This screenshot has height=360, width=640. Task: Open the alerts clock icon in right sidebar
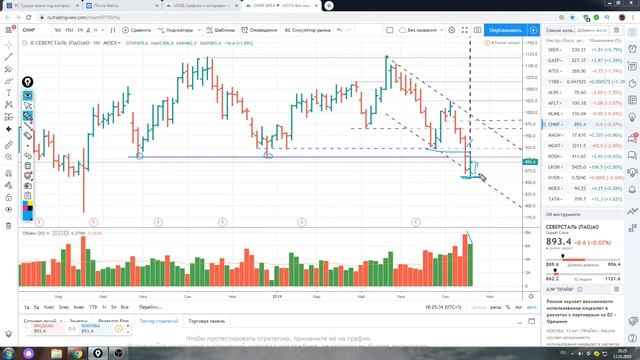632,49
